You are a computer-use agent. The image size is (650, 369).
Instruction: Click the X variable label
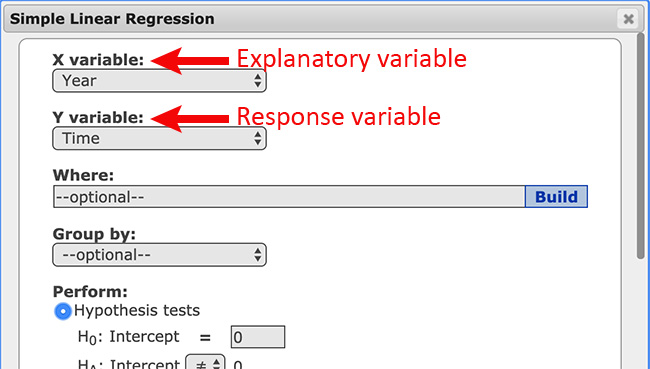click(x=98, y=60)
